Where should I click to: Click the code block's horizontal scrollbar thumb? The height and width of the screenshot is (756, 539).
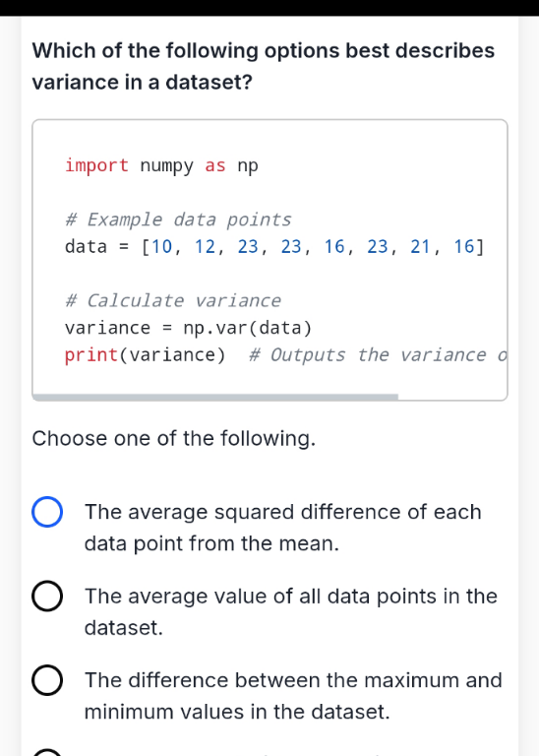pos(215,398)
